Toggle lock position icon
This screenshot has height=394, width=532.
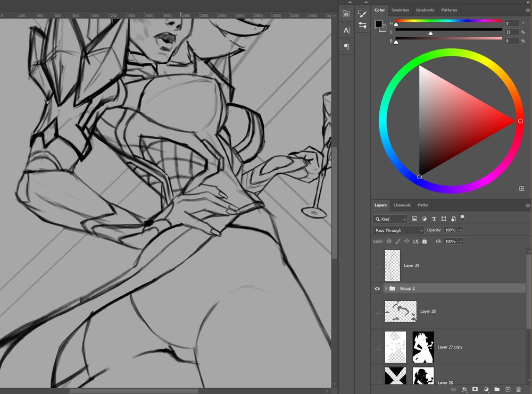pyautogui.click(x=406, y=241)
